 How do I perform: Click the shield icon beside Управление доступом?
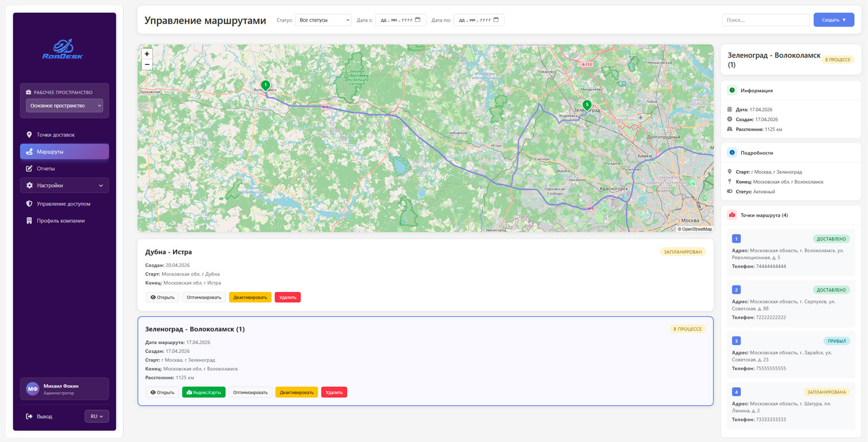point(29,204)
